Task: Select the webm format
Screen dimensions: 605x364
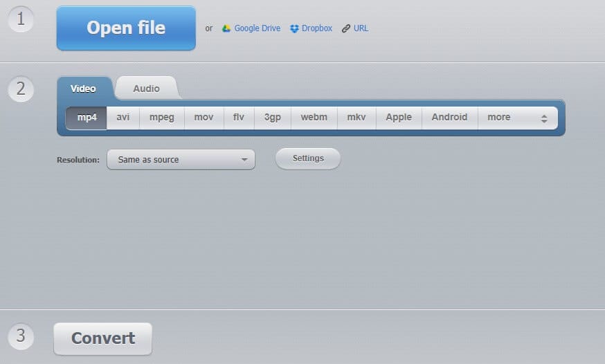Action: tap(314, 118)
